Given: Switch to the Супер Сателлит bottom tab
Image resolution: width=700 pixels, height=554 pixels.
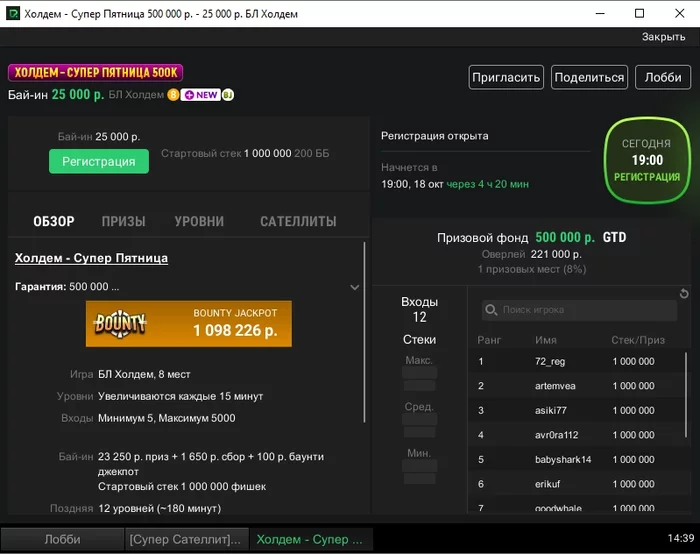Looking at the screenshot, I should point(186,539).
